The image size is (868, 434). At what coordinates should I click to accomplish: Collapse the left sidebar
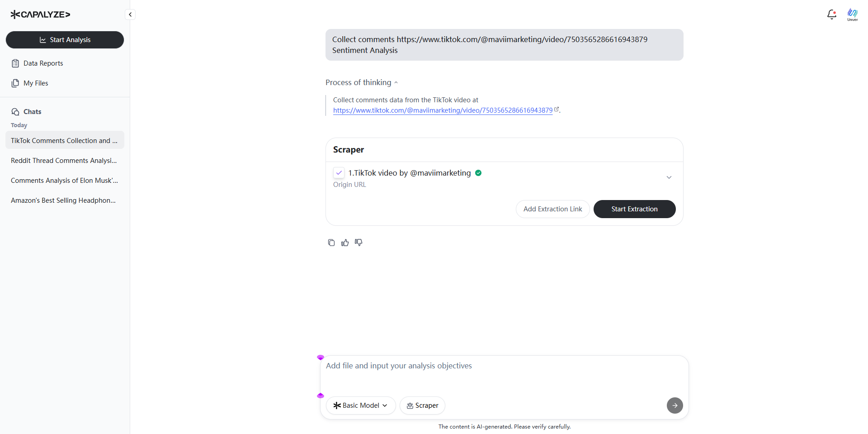[x=130, y=14]
